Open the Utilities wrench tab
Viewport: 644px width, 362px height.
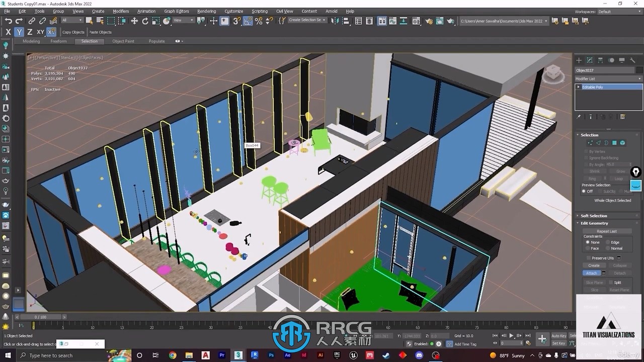coord(633,60)
